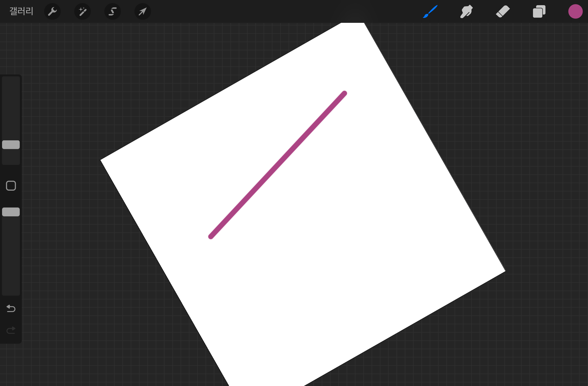Activate the Selection S-ribbon tool

pyautogui.click(x=113, y=11)
